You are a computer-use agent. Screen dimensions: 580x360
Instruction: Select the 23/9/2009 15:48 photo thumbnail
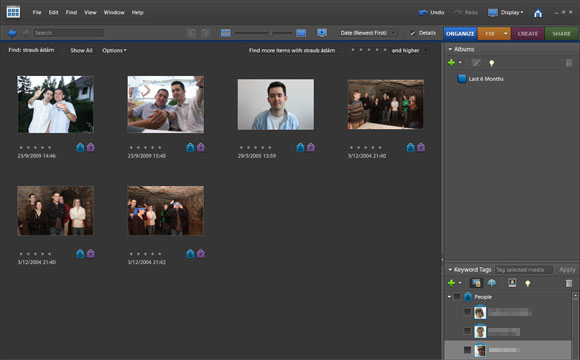[166, 104]
